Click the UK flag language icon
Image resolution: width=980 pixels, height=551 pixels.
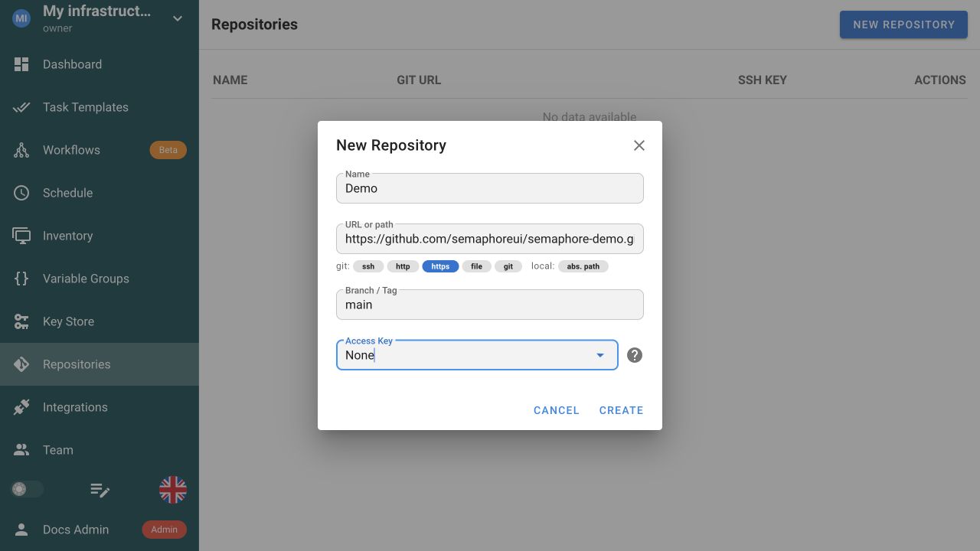173,490
